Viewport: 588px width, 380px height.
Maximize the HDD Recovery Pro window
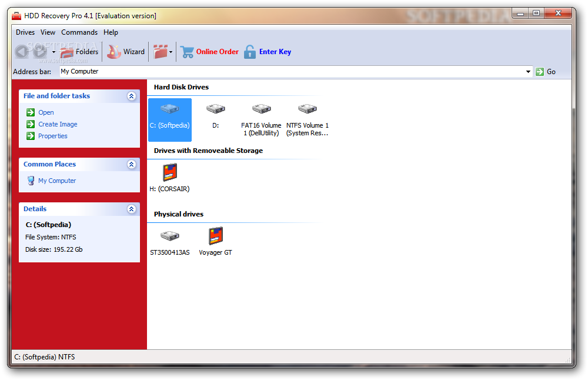[x=536, y=13]
